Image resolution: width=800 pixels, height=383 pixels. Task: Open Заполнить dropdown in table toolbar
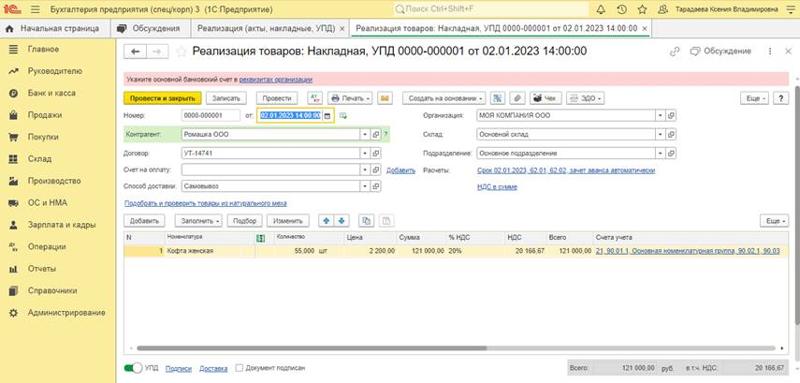click(x=198, y=221)
